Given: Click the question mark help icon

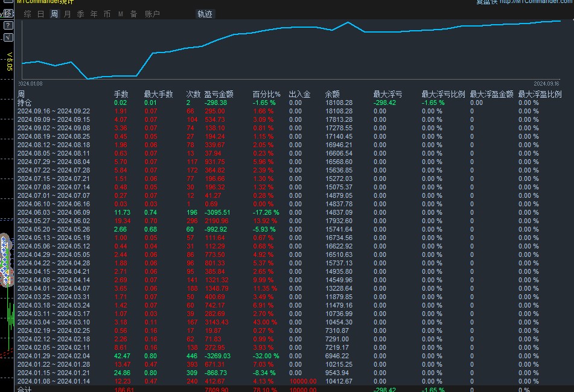Looking at the screenshot, I should coord(7,25).
